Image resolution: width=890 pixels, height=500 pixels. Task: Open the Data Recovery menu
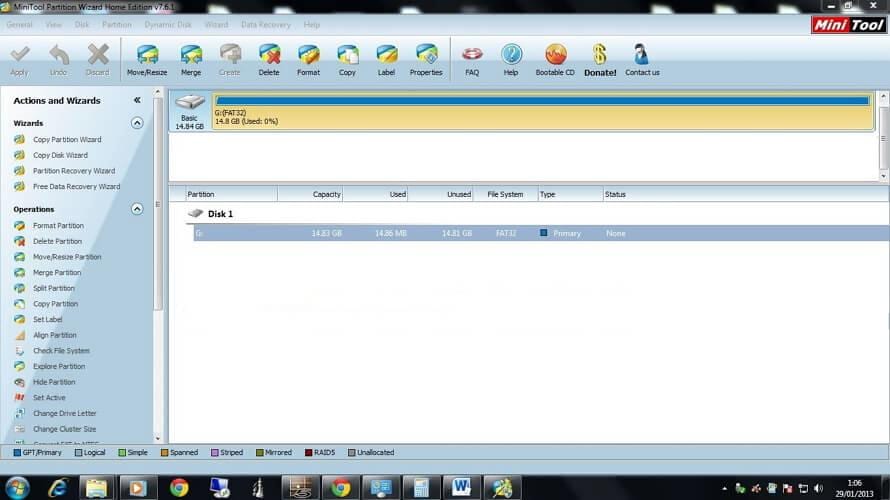(266, 25)
